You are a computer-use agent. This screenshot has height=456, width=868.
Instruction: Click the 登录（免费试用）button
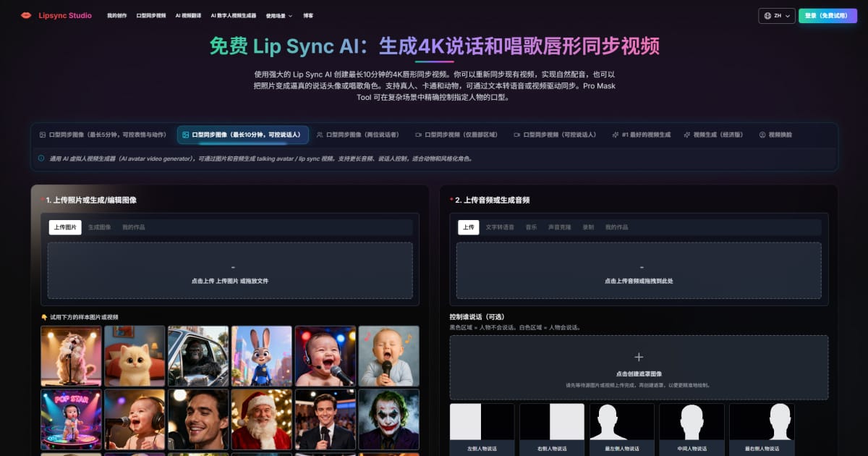click(827, 15)
